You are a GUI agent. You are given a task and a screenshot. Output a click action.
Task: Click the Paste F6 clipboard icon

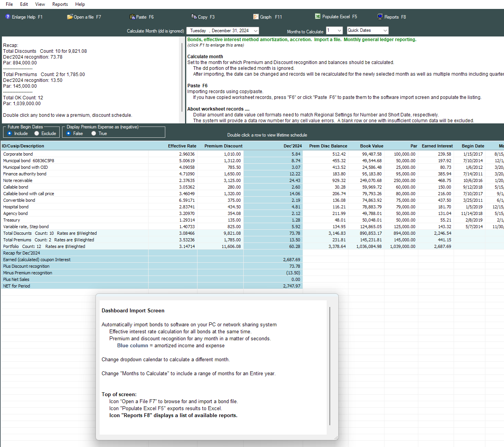coord(132,17)
